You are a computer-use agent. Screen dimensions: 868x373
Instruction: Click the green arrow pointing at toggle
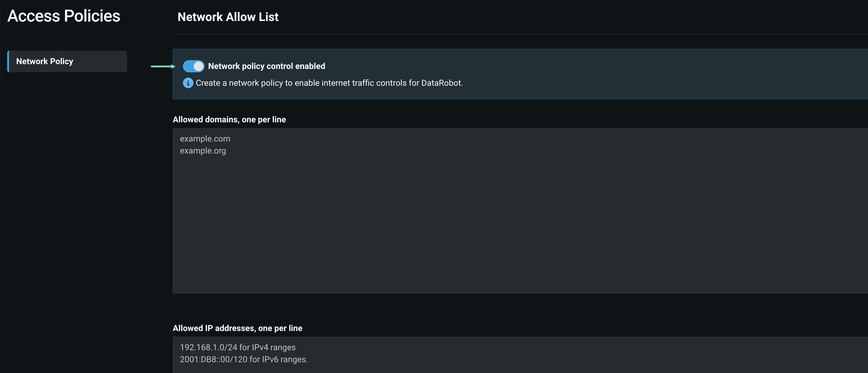(163, 66)
